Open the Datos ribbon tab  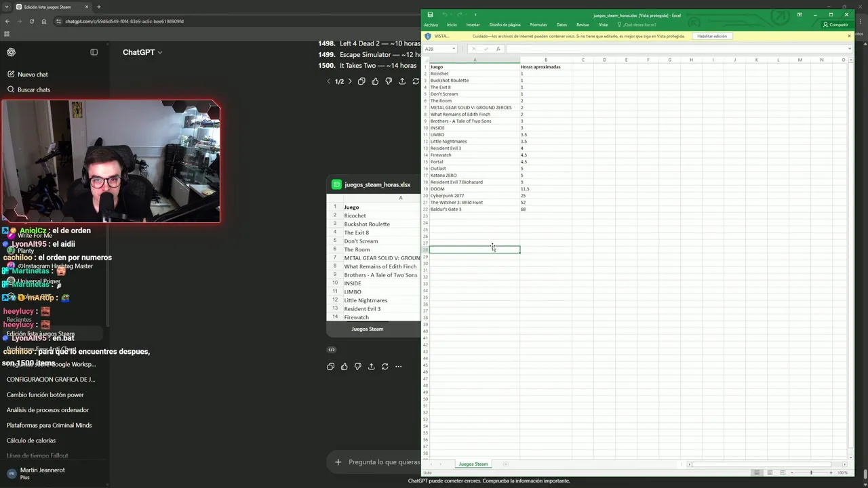pyautogui.click(x=561, y=25)
